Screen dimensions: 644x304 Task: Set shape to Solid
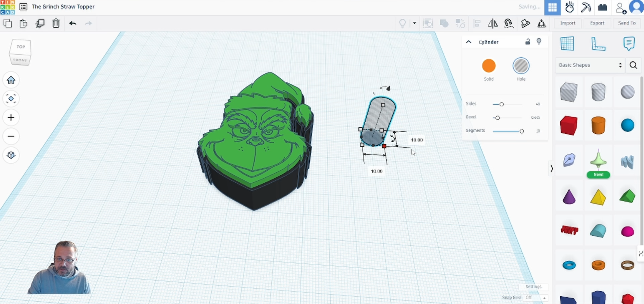(489, 66)
